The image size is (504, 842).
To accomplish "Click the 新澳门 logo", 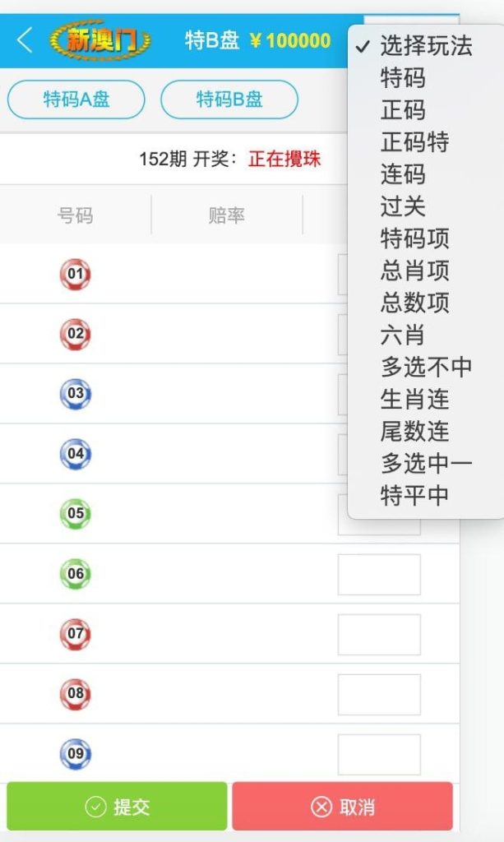I will pos(99,40).
